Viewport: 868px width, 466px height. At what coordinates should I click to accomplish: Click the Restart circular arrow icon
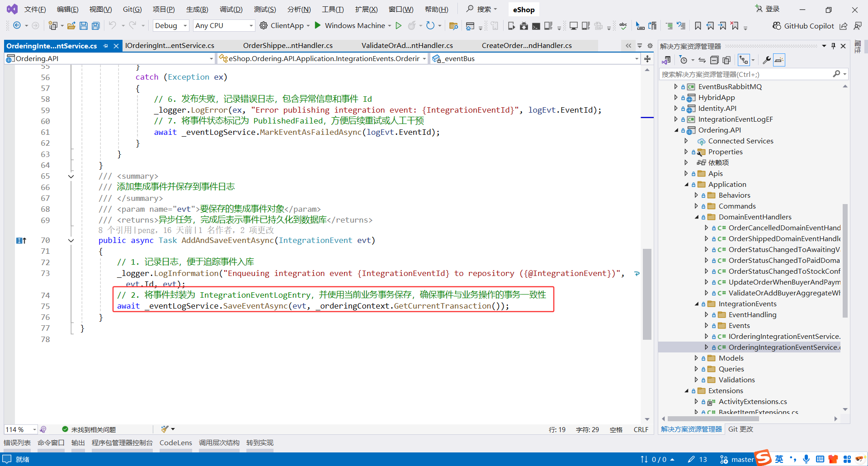pos(430,26)
